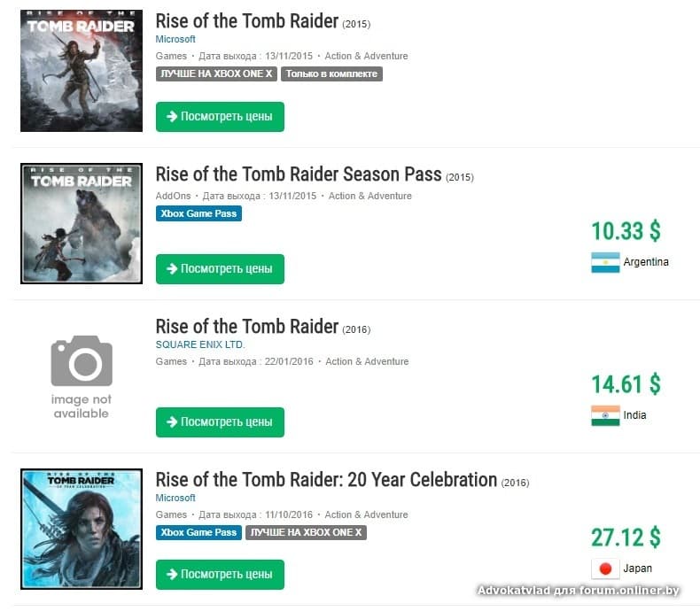Open the Rise of the Tomb Raider Season Pass title

coord(299,174)
